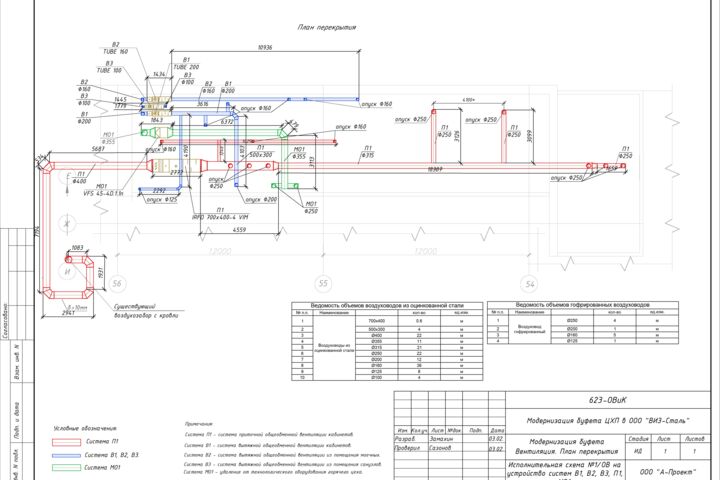Click the axis marker circle labeled Ж
This screenshot has width=720, height=480.
[67, 224]
